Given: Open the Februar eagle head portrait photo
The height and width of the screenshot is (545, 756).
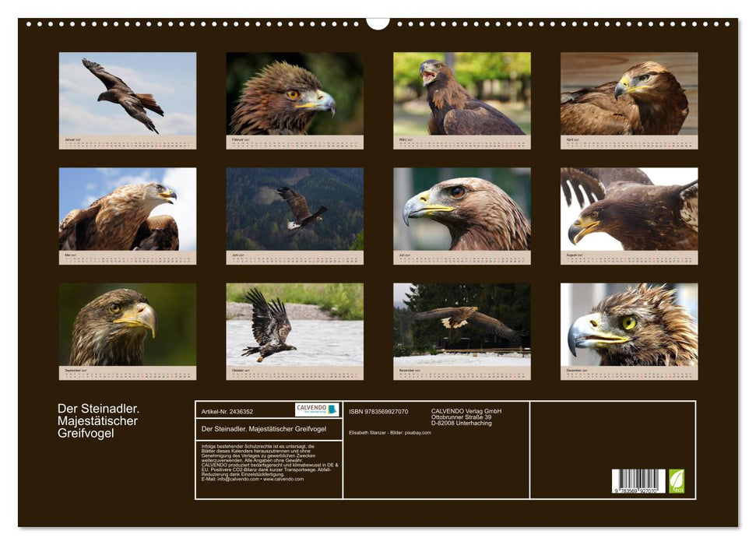Looking at the screenshot, I should coord(294,93).
